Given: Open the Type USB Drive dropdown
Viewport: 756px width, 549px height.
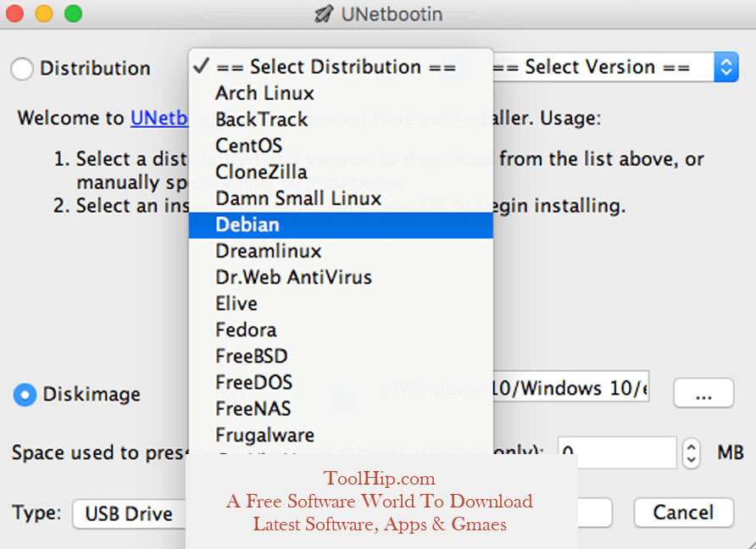Looking at the screenshot, I should pos(129,513).
